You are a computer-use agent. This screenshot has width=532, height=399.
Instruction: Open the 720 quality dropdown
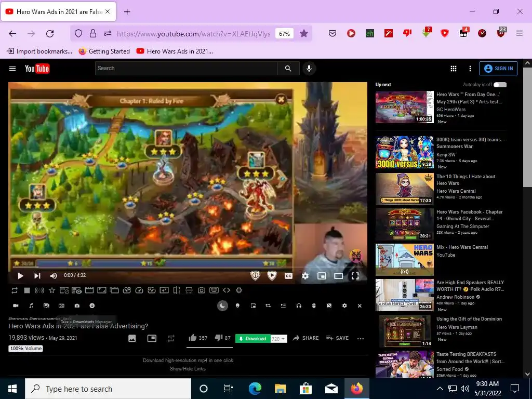[279, 339]
